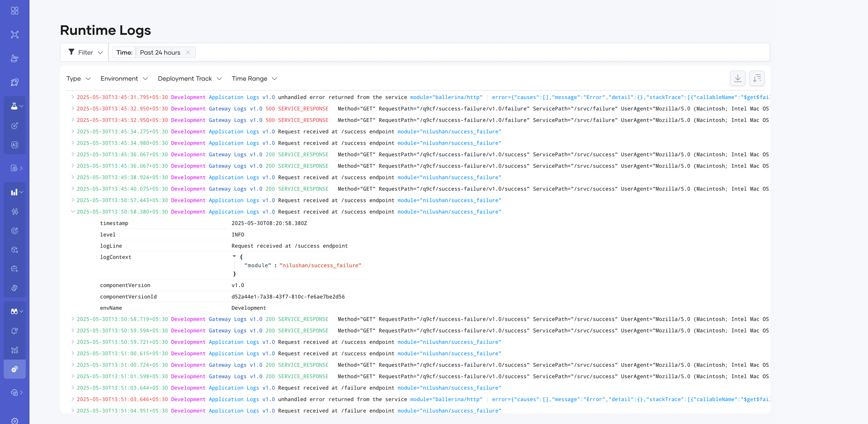Open the AI icon in the sidebar
The height and width of the screenshot is (424, 868).
[15, 145]
